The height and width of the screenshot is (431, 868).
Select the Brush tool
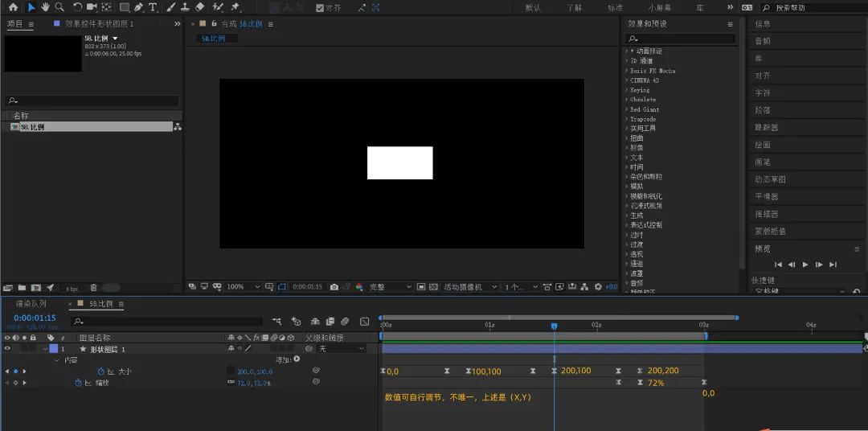171,7
